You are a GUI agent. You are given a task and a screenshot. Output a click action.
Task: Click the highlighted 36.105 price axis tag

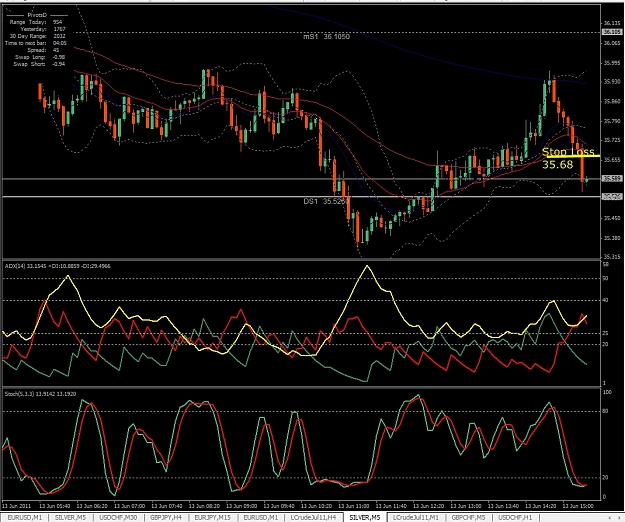(x=612, y=32)
